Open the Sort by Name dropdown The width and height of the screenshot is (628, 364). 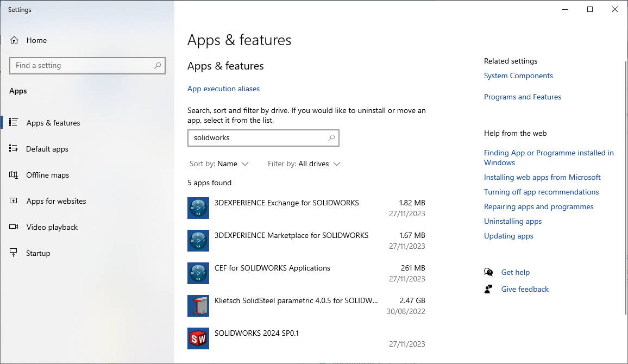219,164
